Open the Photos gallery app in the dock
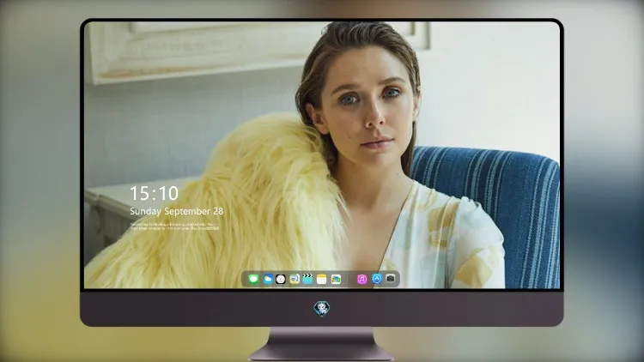644x362 pixels. coord(336,279)
